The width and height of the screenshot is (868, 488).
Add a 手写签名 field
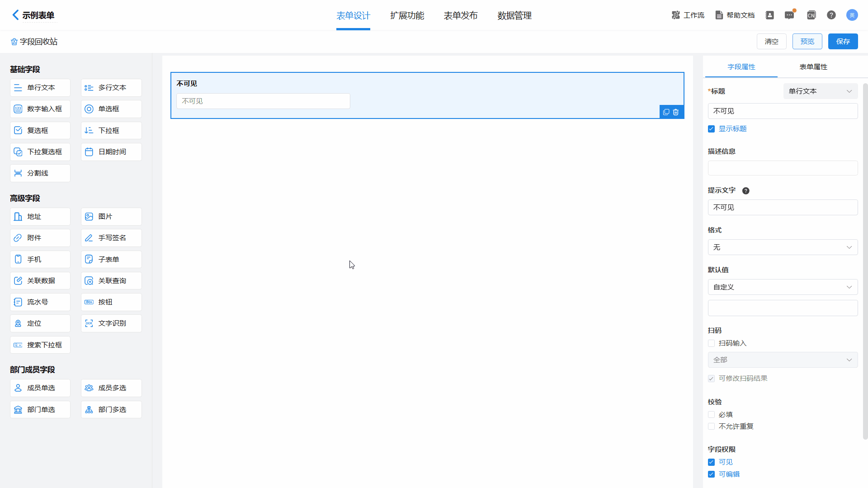pos(111,238)
